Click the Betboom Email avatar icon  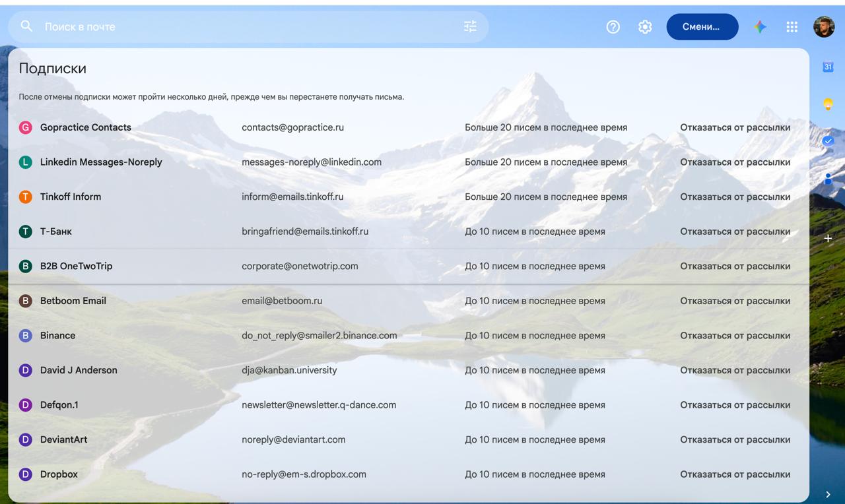26,301
